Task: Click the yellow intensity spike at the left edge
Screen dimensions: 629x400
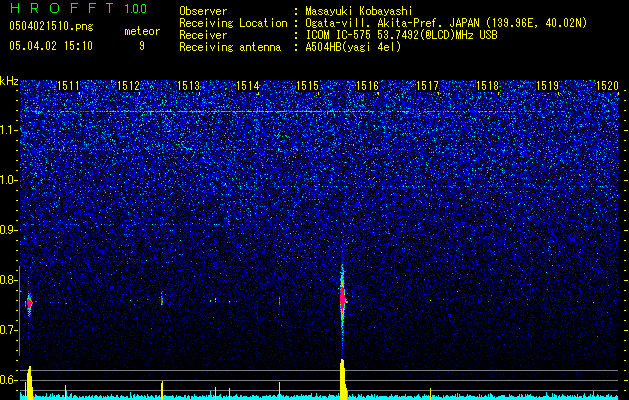Action: [x=29, y=382]
